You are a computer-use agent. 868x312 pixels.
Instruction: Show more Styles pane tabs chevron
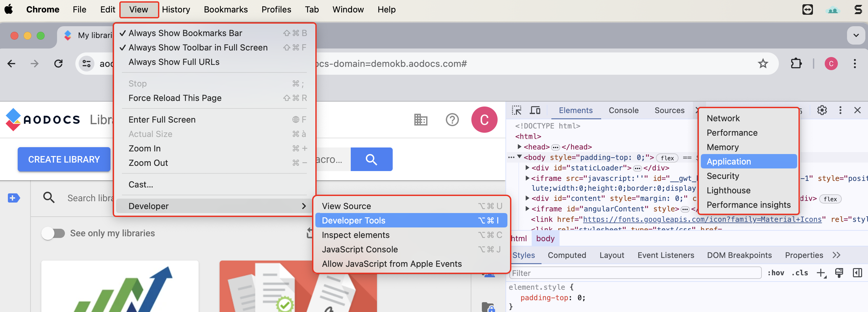(836, 255)
